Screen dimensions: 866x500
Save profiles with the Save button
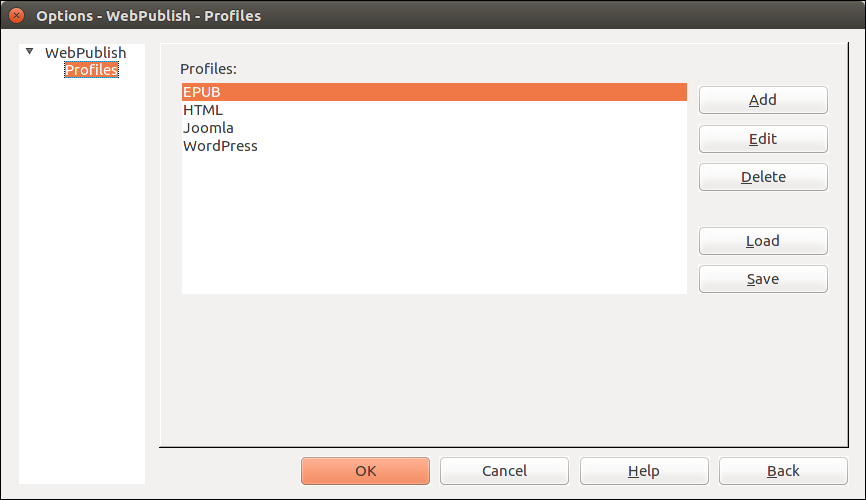[x=763, y=279]
